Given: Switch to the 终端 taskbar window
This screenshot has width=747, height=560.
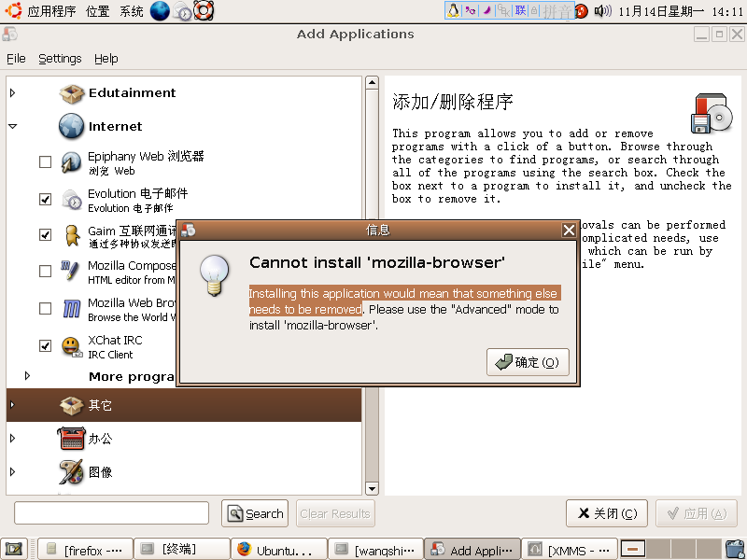Looking at the screenshot, I should click(182, 550).
